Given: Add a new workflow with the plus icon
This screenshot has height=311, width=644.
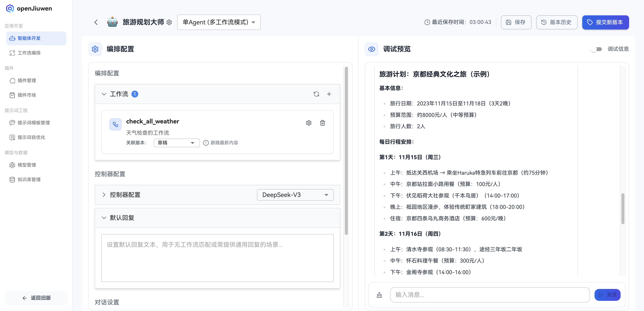Looking at the screenshot, I should pyautogui.click(x=329, y=94).
